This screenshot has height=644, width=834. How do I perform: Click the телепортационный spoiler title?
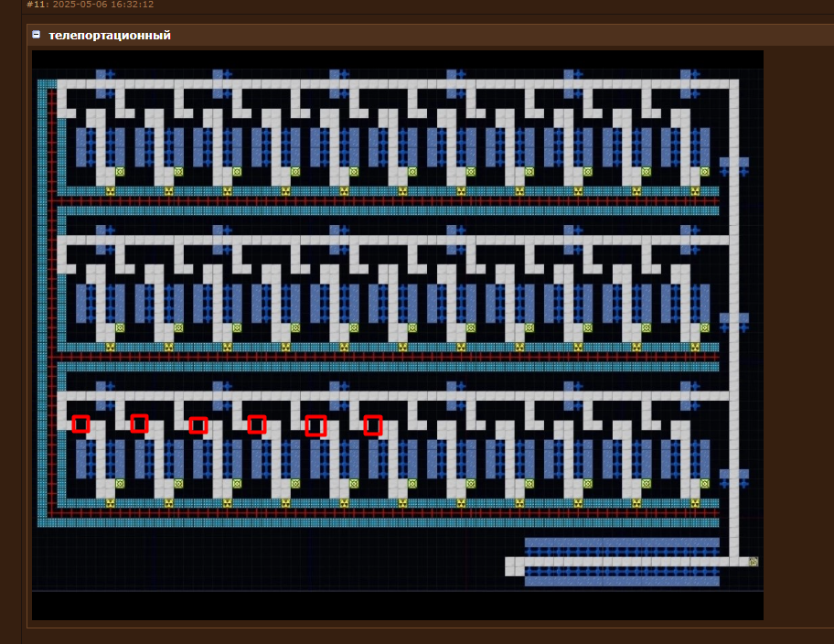tap(110, 35)
